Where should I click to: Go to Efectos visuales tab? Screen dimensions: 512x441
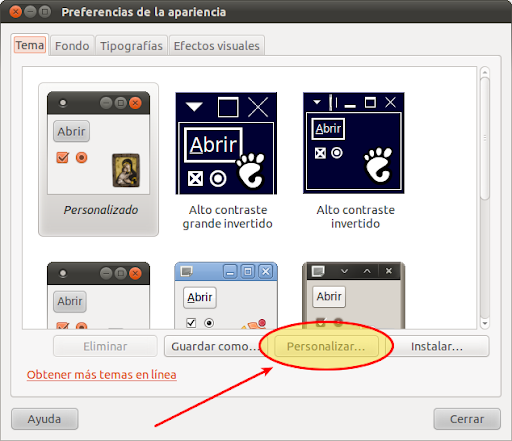tap(217, 46)
